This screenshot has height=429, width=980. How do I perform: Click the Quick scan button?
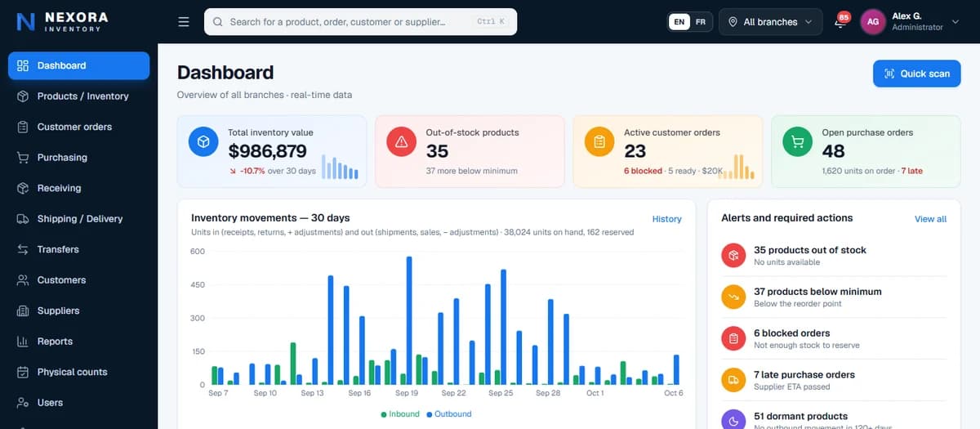point(916,74)
